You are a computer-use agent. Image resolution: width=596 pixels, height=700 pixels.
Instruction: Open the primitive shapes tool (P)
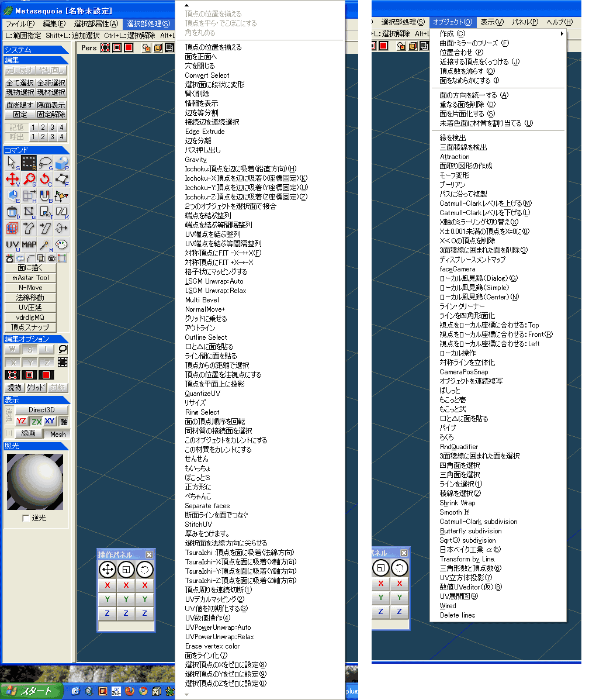pos(62,163)
